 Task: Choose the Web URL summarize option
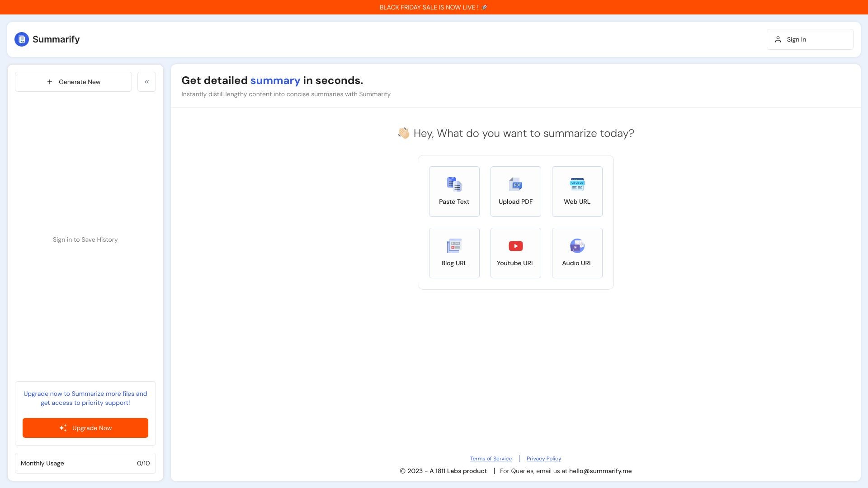click(x=577, y=191)
